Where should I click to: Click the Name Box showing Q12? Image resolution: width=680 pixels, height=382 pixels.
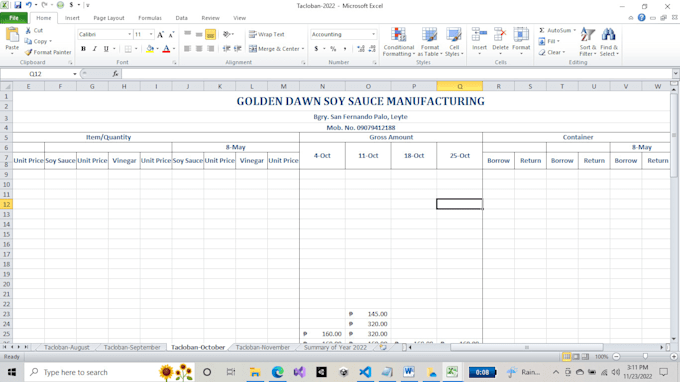36,74
